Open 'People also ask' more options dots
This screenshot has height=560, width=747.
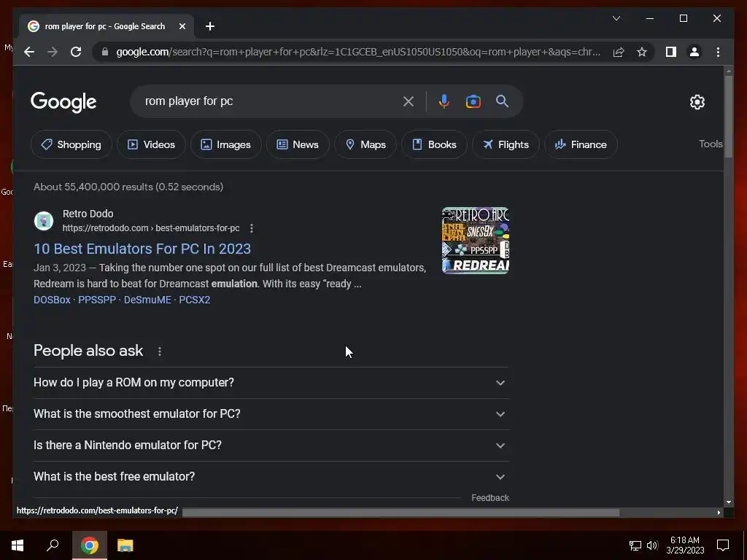160,351
